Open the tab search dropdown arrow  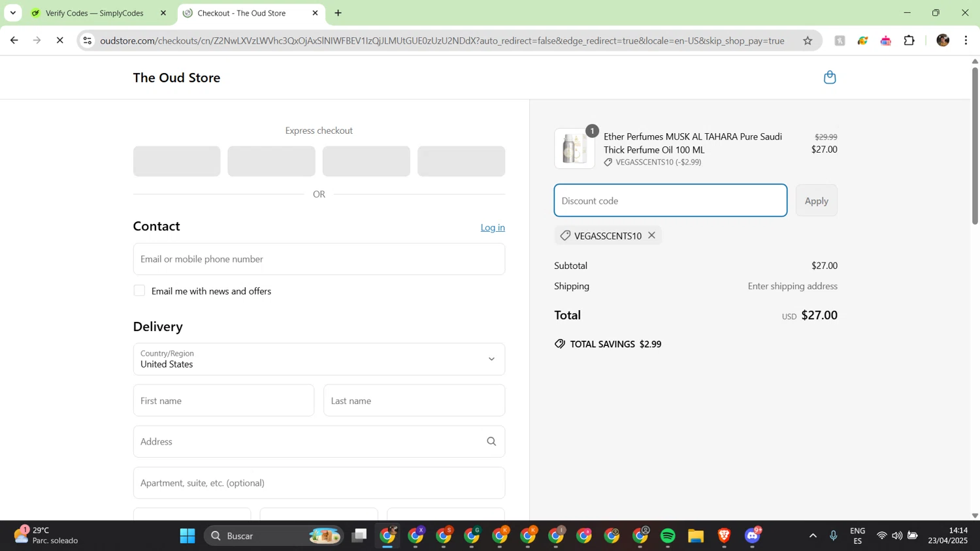tap(12, 13)
